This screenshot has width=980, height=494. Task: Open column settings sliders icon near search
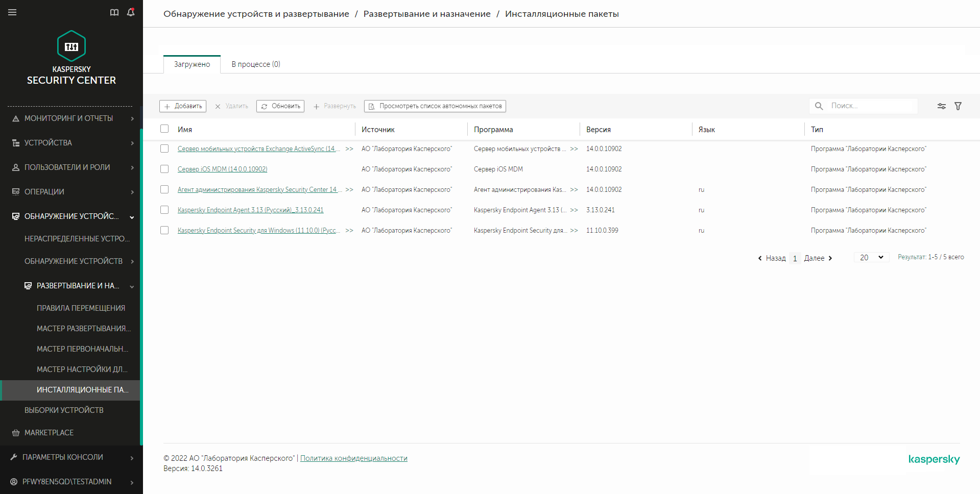(941, 106)
